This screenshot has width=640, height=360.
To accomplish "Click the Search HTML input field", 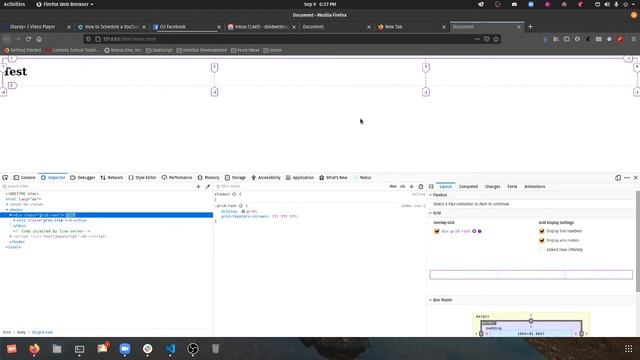I will [98, 187].
